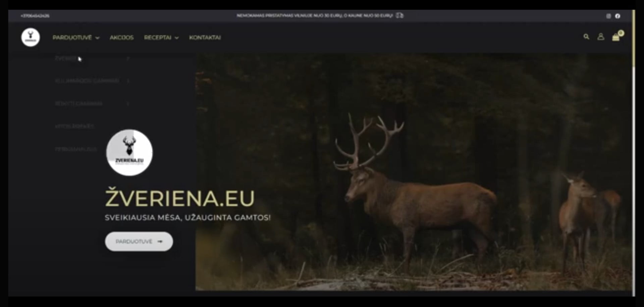Go to the Akcijos page
The width and height of the screenshot is (644, 307).
point(122,38)
